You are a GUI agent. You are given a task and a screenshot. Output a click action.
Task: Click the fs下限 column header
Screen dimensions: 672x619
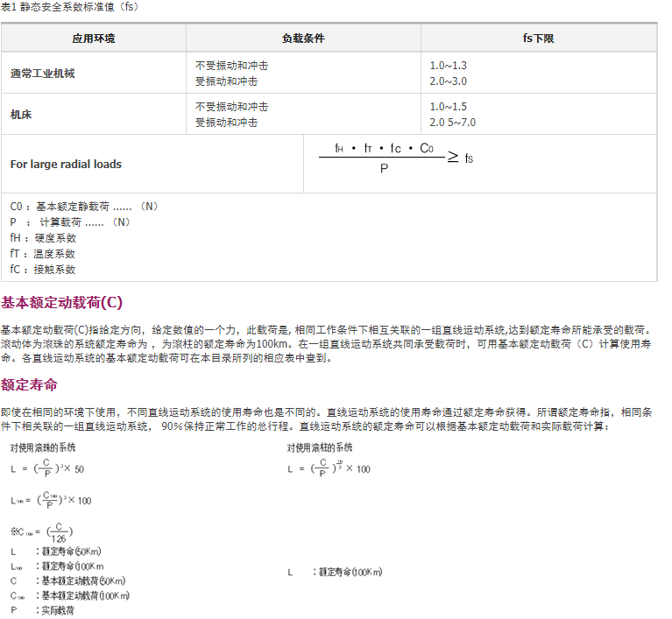(x=538, y=39)
